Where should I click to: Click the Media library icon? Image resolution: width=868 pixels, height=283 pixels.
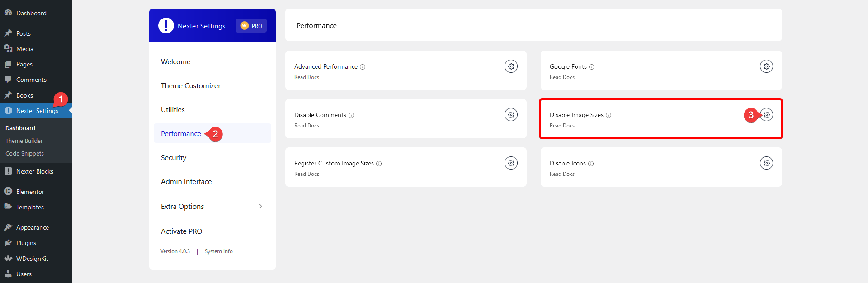(8, 48)
